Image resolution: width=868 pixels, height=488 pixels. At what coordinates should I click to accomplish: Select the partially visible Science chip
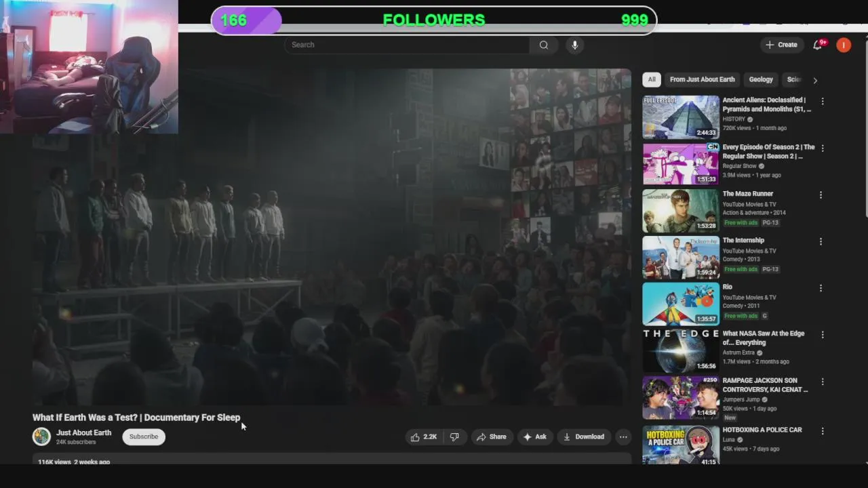tap(793, 79)
